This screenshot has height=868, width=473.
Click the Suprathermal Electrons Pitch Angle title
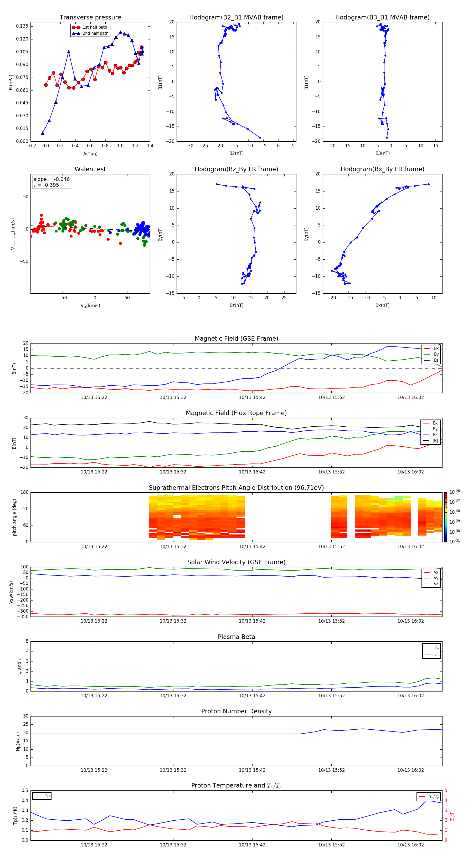(236, 488)
